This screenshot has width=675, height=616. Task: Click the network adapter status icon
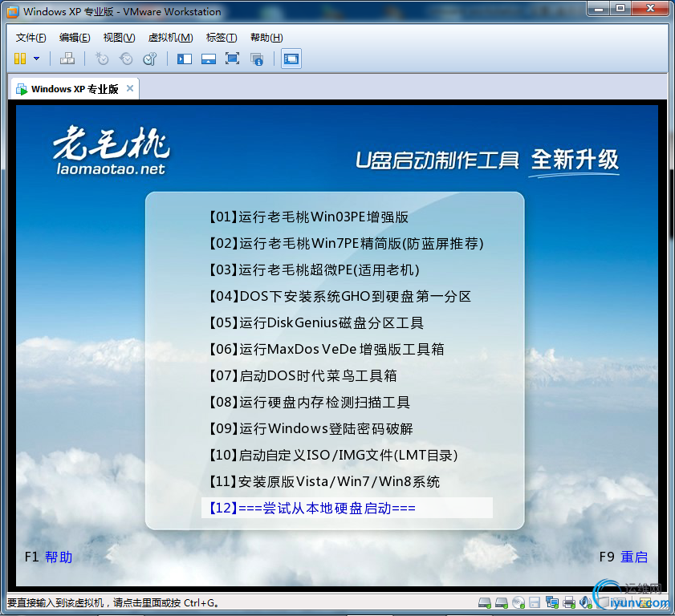coord(552,602)
